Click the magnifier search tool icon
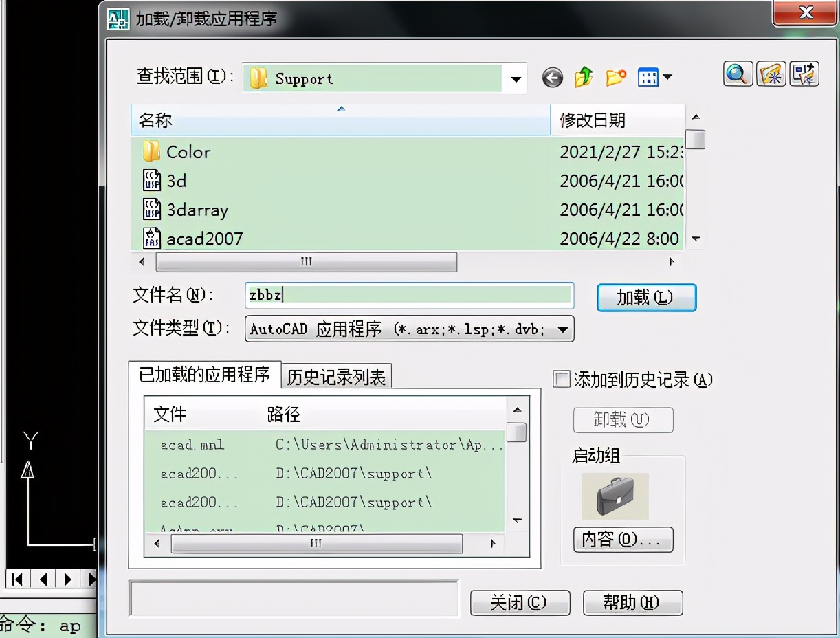Viewport: 840px width, 638px height. [737, 74]
